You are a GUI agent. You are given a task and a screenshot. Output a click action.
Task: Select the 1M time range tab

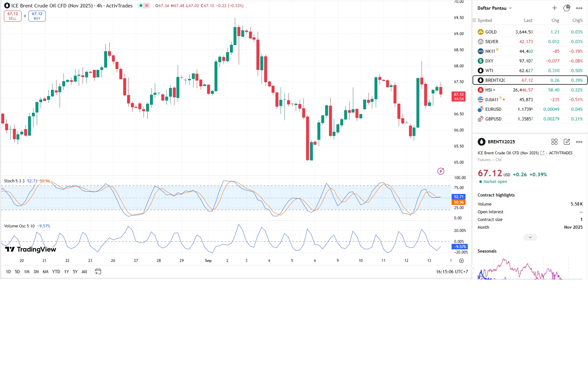click(27, 272)
